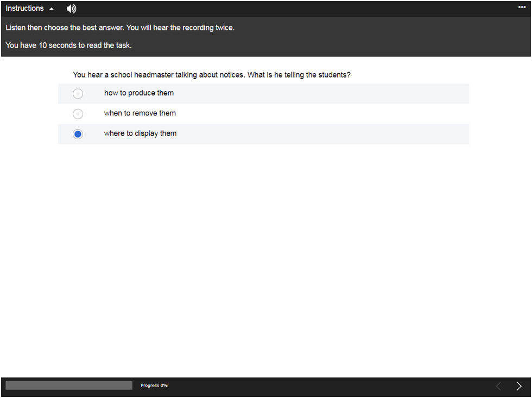Go to the next question arrow

519,386
